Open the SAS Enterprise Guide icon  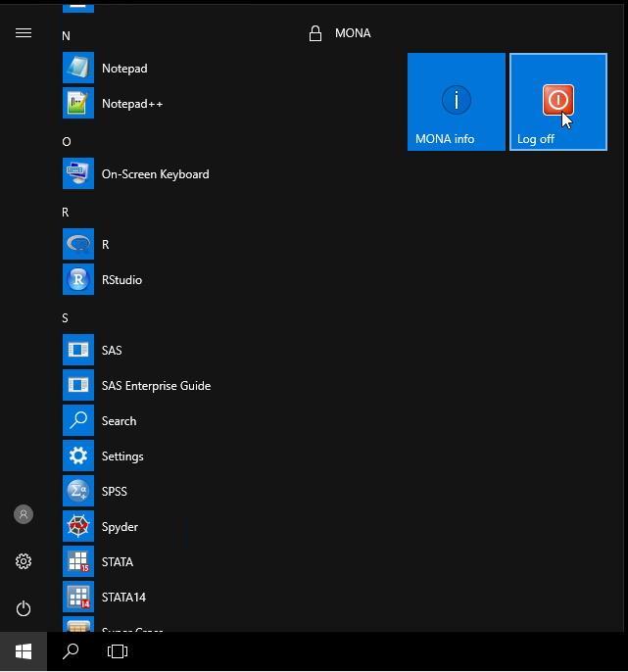(x=78, y=385)
